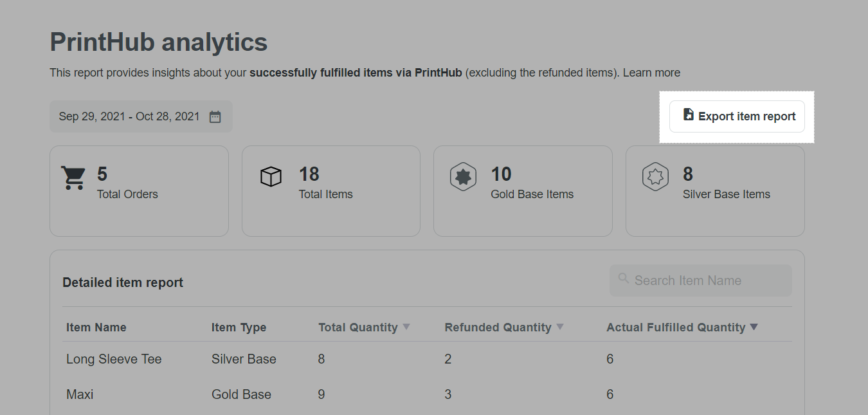Click the magnifier icon in search box

[x=623, y=279]
